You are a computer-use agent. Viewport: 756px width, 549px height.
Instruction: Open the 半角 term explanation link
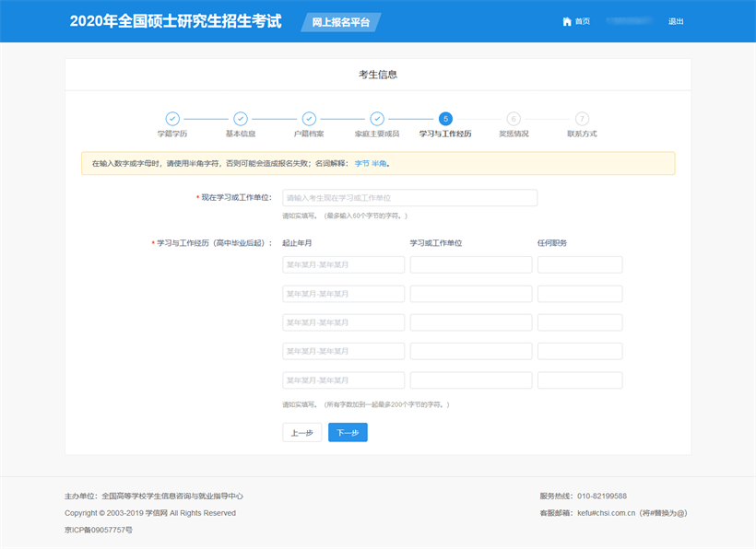[x=379, y=163]
